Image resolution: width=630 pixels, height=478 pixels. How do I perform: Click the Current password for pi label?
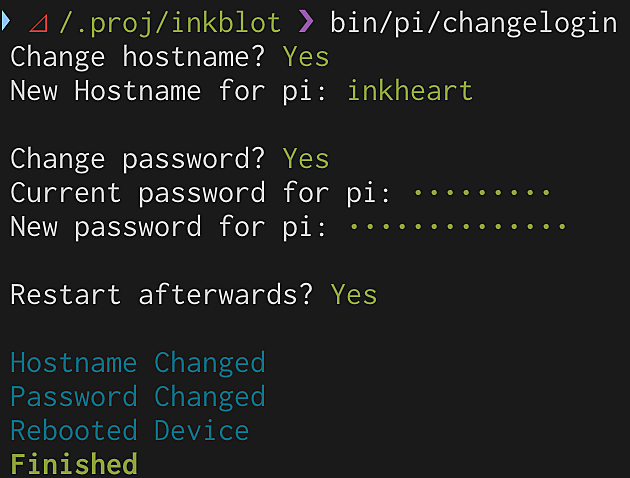pyautogui.click(x=200, y=193)
